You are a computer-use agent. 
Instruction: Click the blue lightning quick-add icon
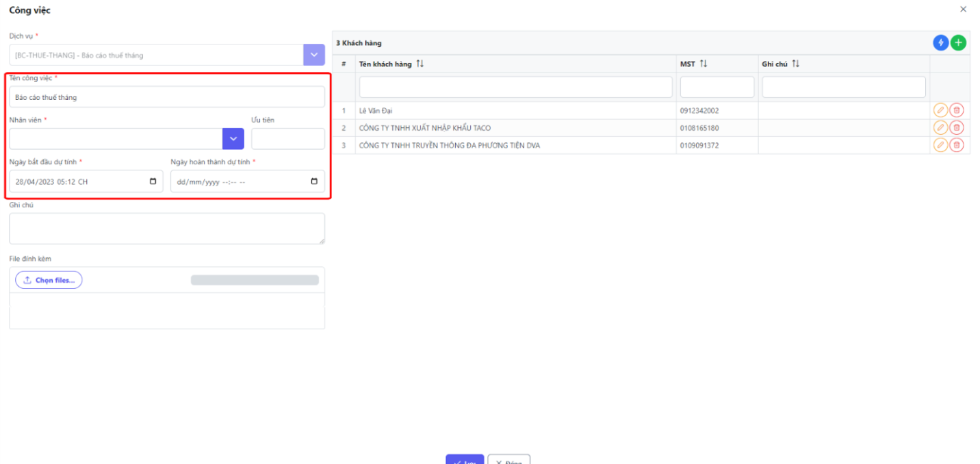[x=941, y=42]
